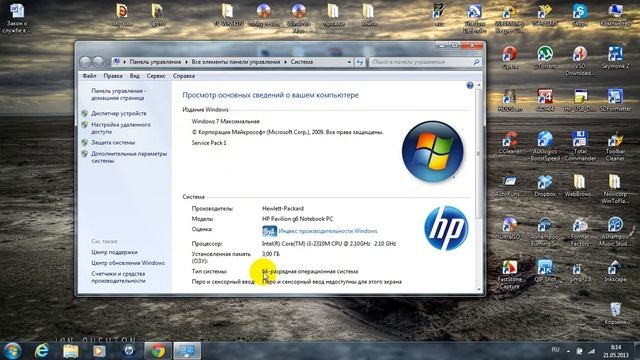Open VSO Downloader desktop shortcut
The height and width of the screenshot is (360, 640).
[580, 61]
